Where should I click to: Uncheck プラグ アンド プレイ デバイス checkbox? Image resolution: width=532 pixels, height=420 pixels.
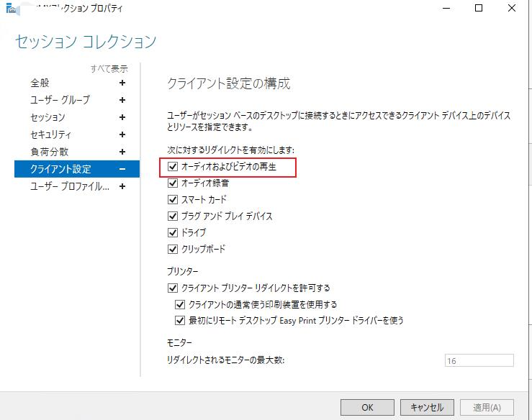tap(173, 216)
